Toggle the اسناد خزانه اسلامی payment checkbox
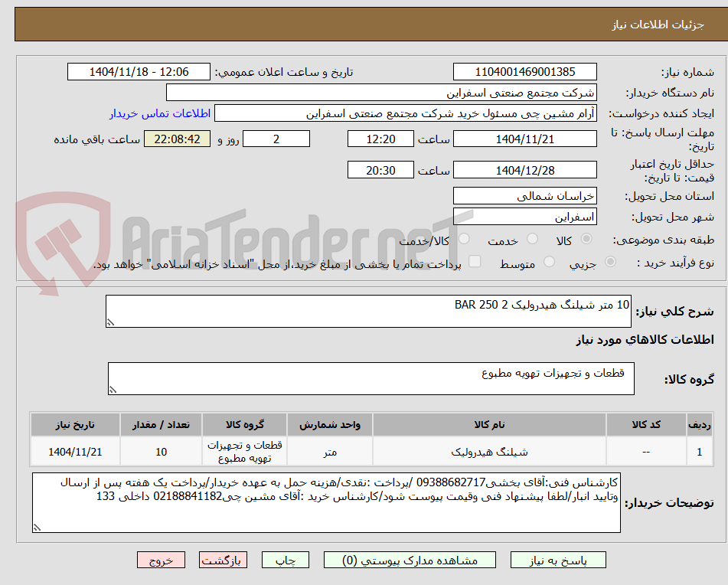Viewport: 728px width, 585px height. (x=475, y=261)
